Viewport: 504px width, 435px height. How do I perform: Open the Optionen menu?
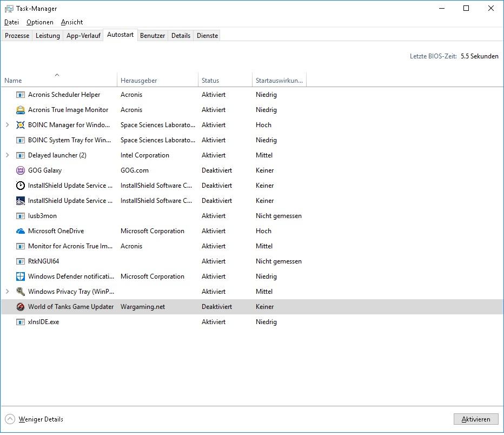pos(40,22)
